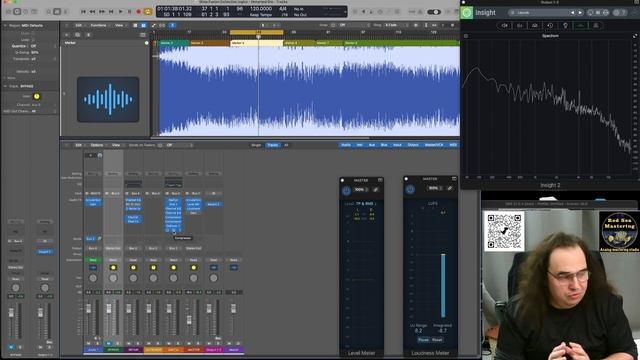
Task: Collapse the Track BYPASS inspector section
Action: [5, 86]
